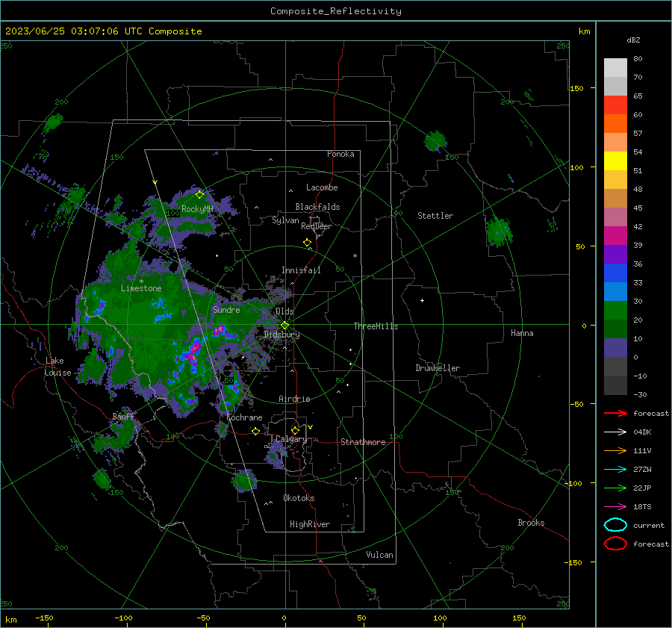Click the HighRiver label
Viewport: 672px width, 628px height.
[310, 524]
